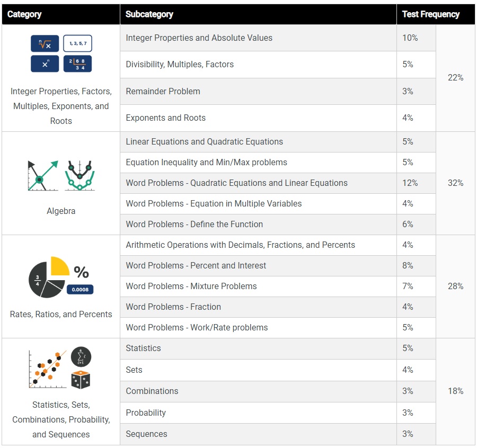
Task: Click the Category column header
Action: pyautogui.click(x=24, y=14)
